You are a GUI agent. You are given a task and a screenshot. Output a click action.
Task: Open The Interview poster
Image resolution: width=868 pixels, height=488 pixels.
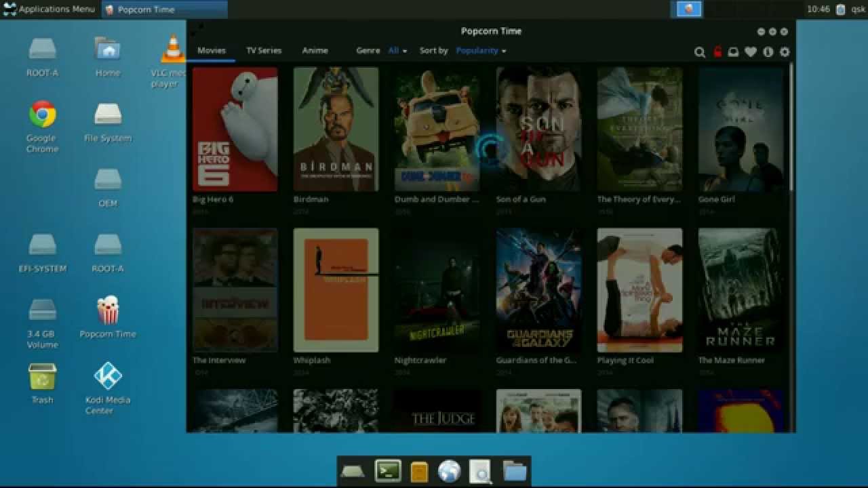tap(235, 290)
